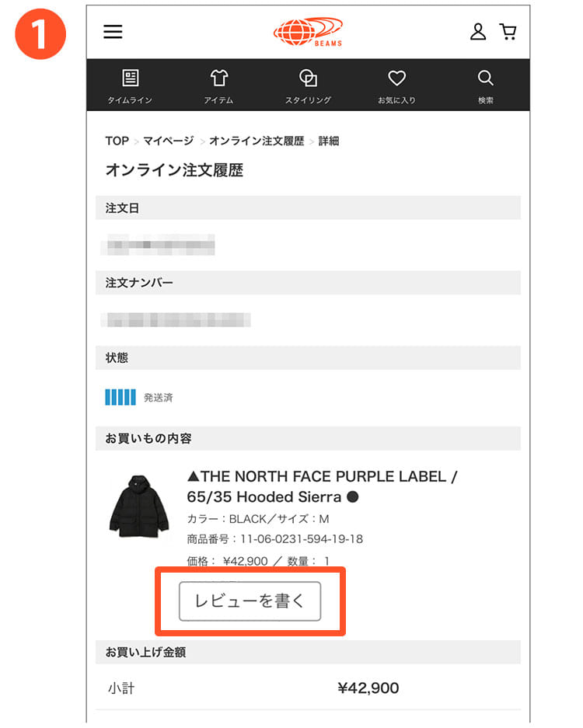Screen dimensions: 583x728
Task: Open the user account icon
Action: pos(478,32)
